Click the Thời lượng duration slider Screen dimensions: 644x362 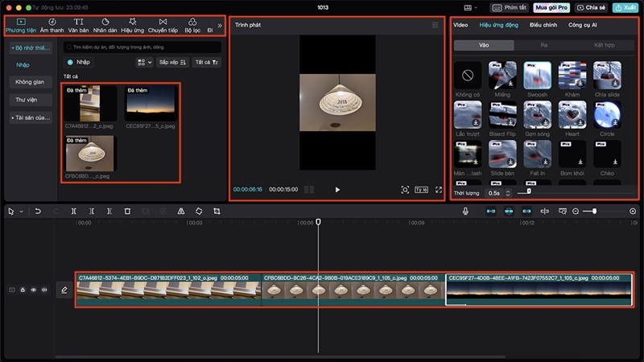pyautogui.click(x=528, y=191)
